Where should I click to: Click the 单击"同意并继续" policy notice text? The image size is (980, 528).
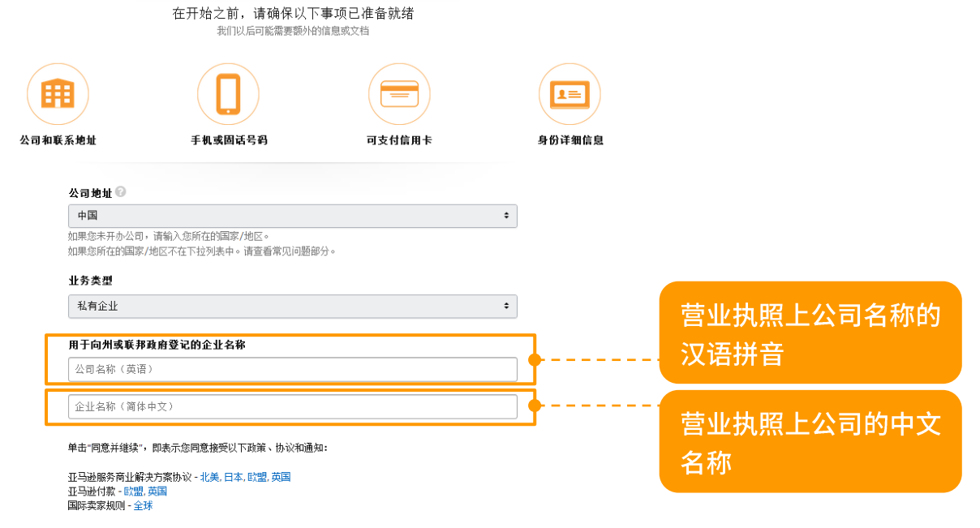[197, 448]
